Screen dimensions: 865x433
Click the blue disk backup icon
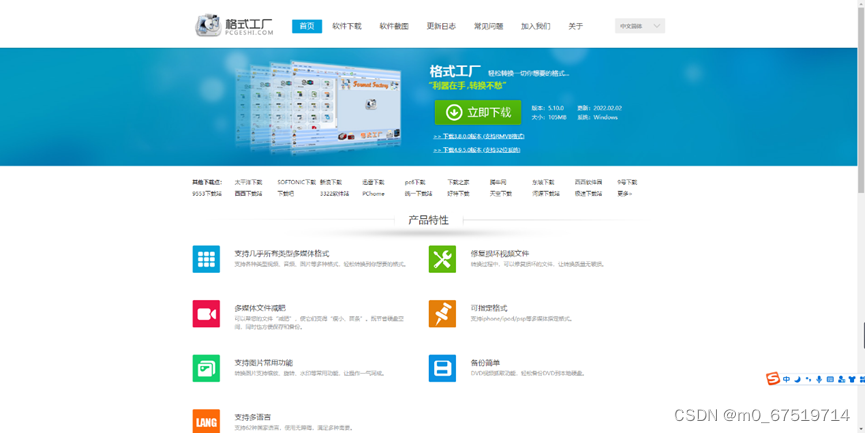pos(442,368)
